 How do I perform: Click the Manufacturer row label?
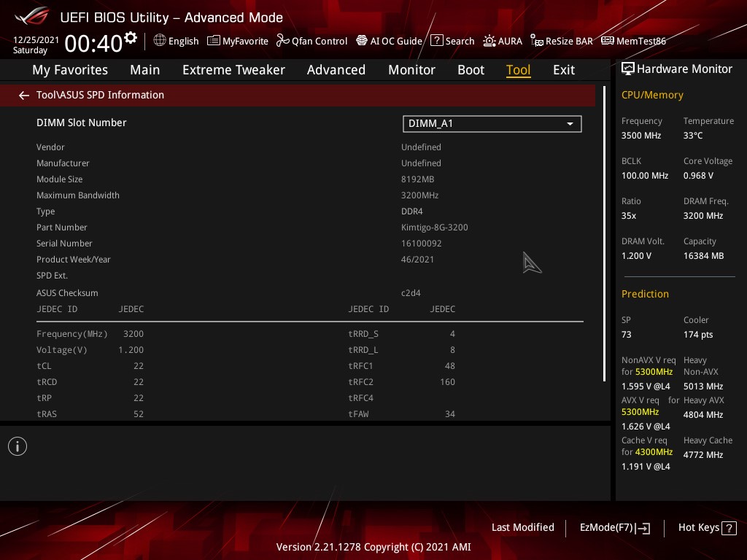pyautogui.click(x=63, y=163)
